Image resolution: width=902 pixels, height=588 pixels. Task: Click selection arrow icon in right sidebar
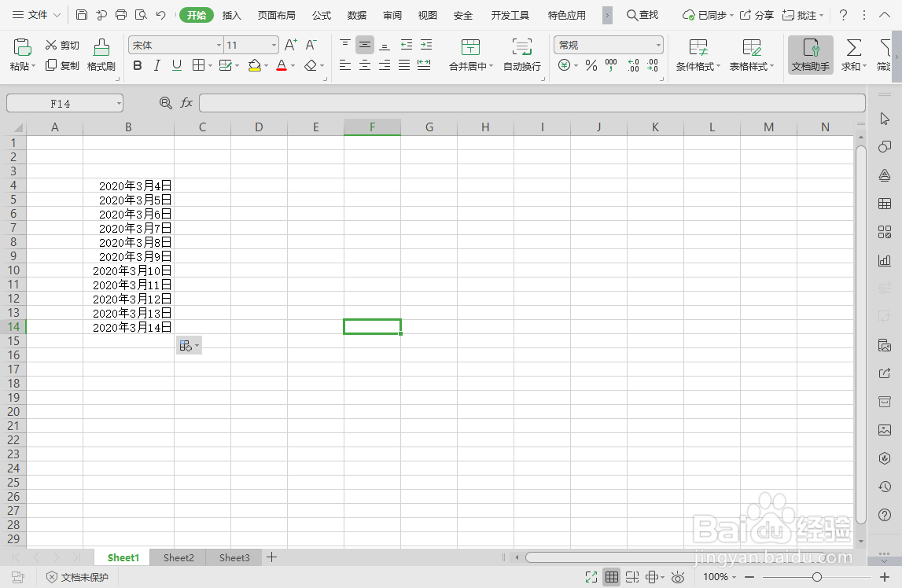885,119
